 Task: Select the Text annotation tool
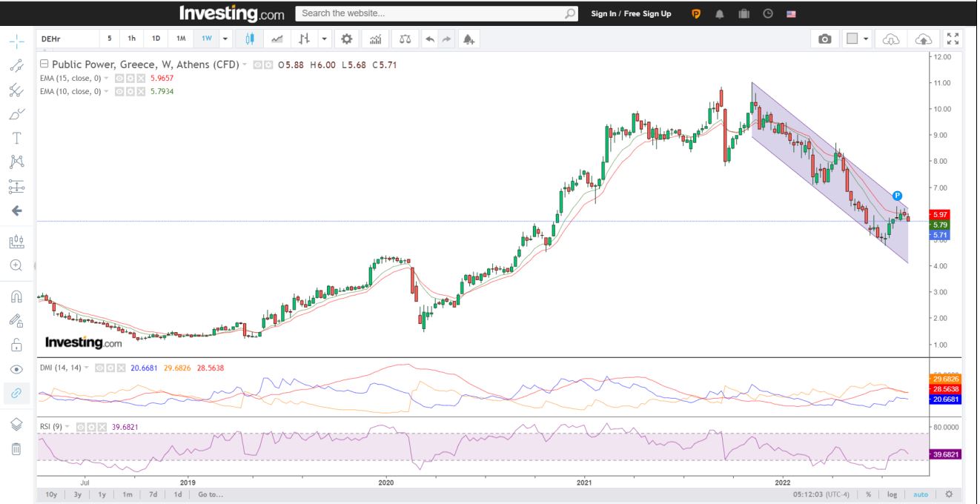coord(16,138)
